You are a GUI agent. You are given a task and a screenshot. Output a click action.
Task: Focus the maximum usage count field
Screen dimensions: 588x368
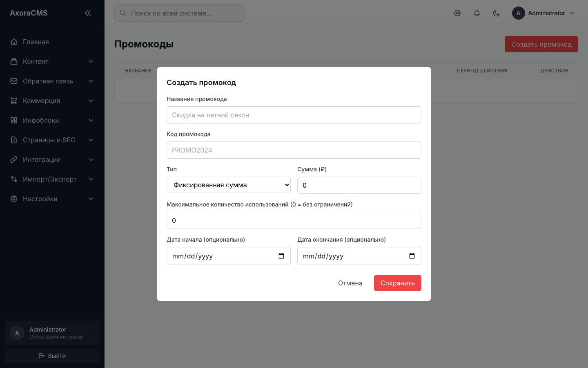294,220
